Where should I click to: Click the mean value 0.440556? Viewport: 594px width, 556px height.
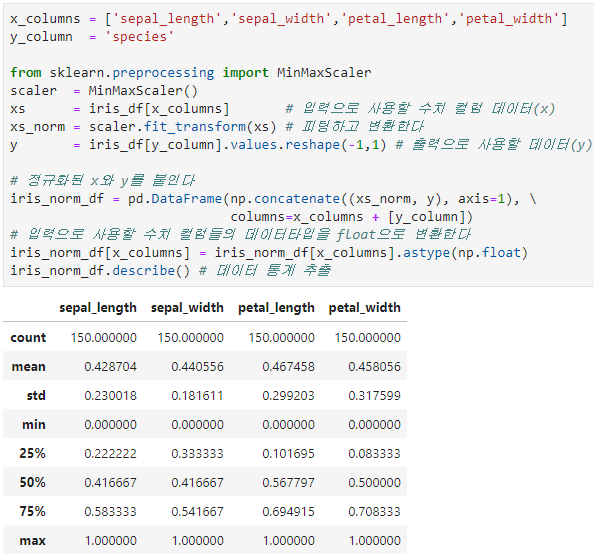(197, 367)
